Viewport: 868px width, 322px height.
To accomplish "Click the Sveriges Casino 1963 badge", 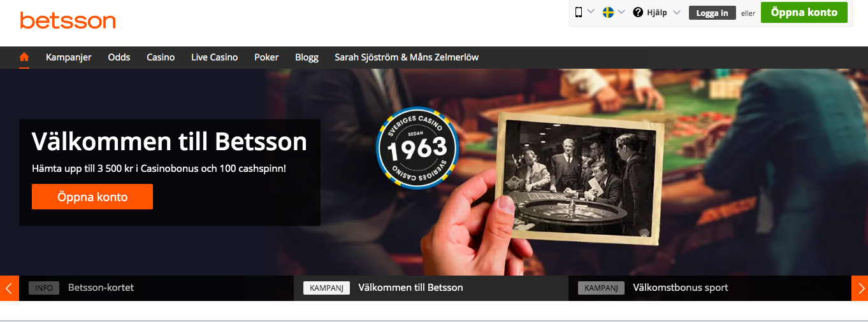I will click(x=417, y=148).
